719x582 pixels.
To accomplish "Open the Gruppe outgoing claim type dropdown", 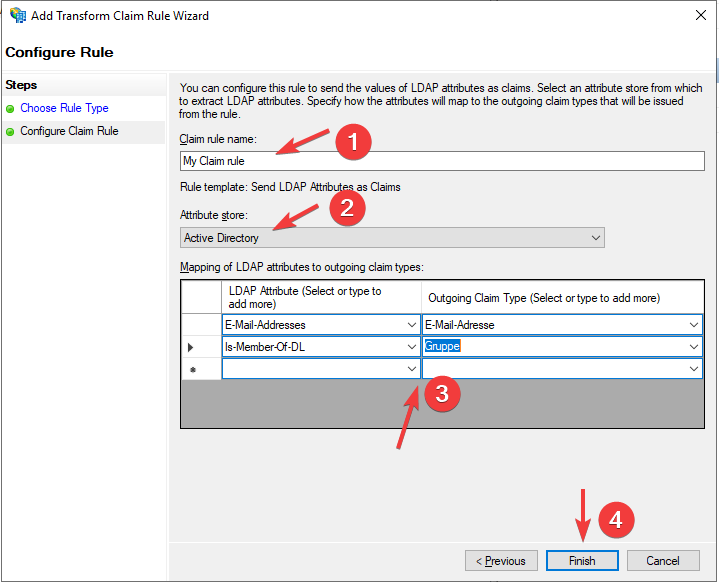I will 694,346.
